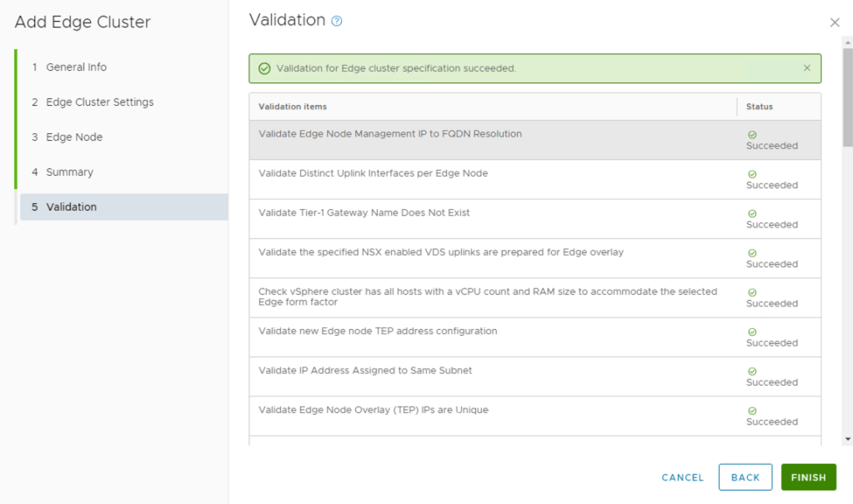The image size is (853, 504).
Task: Click succeeded icon for Tier-1 Gateway Name
Action: click(752, 213)
